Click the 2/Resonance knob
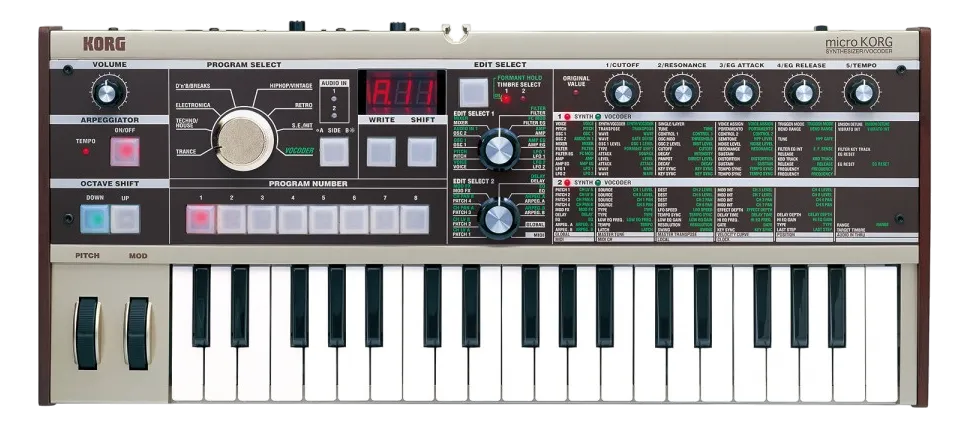This screenshot has width=980, height=428. 682,93
